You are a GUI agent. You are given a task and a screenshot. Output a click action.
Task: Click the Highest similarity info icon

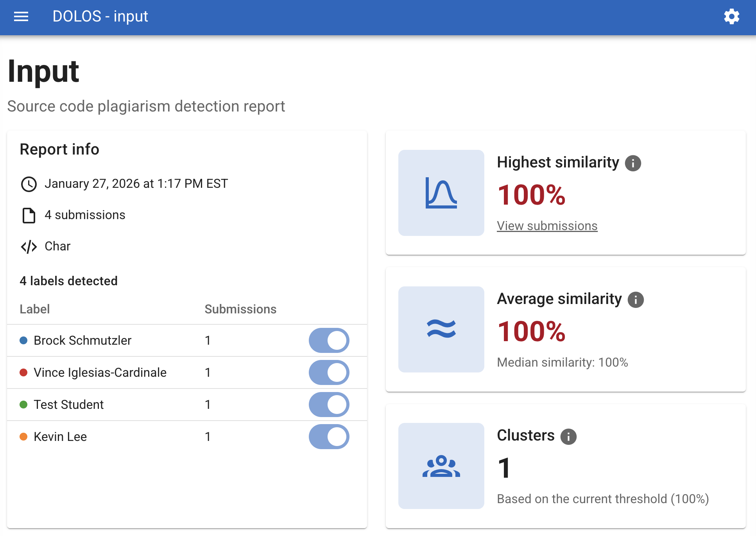(633, 163)
